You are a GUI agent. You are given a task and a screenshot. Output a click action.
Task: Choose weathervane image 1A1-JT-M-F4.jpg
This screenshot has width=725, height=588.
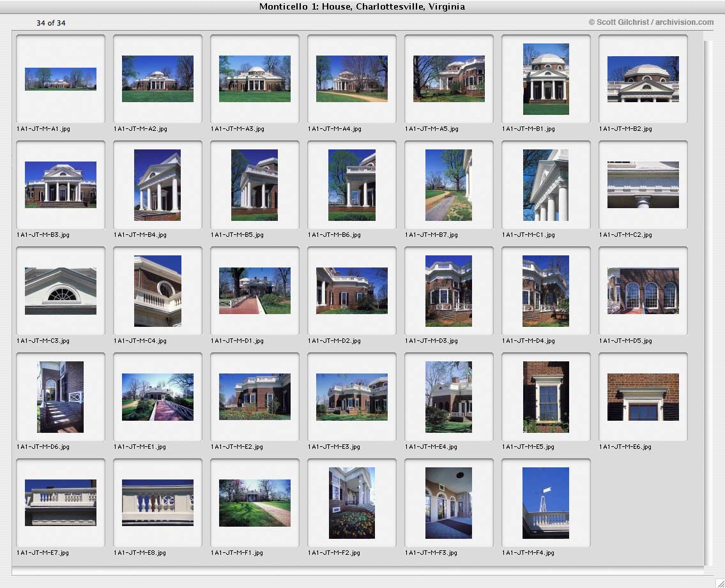546,503
